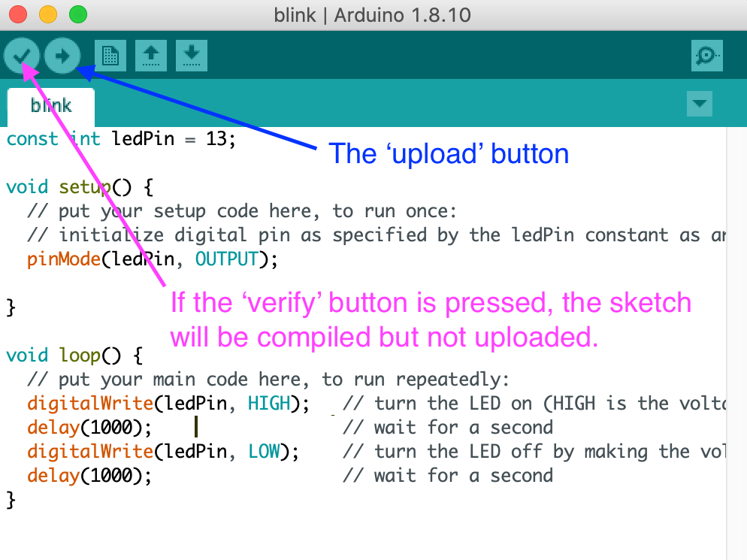
Task: Click the 'LOW' constant
Action: [264, 451]
